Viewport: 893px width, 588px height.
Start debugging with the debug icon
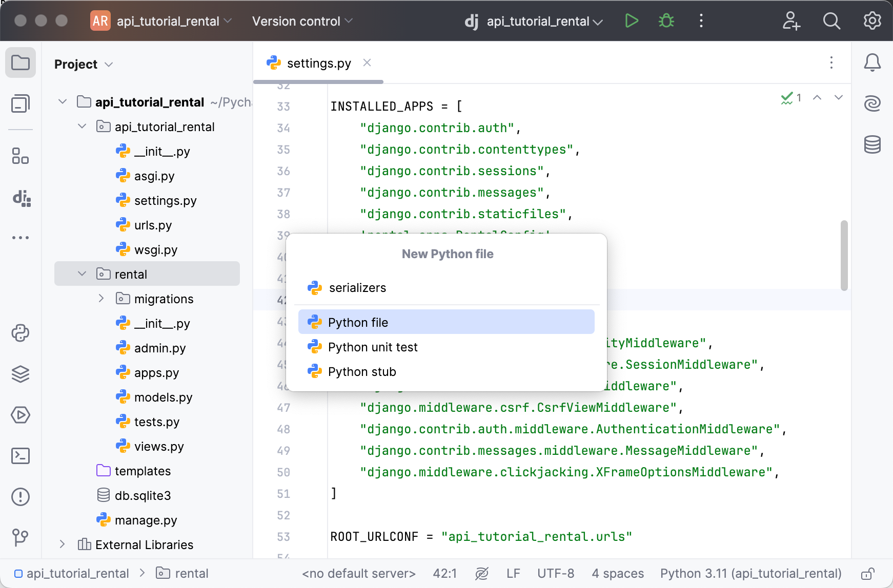(665, 21)
